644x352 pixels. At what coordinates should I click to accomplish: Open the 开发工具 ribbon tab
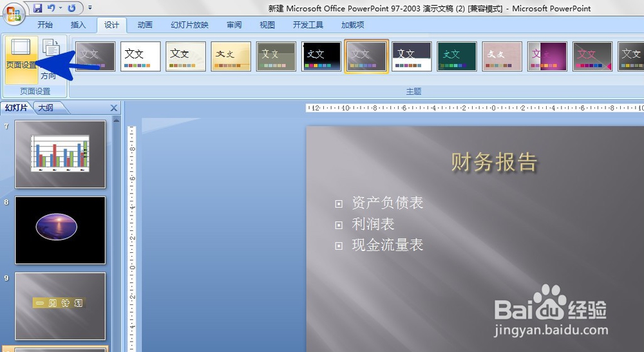(308, 25)
